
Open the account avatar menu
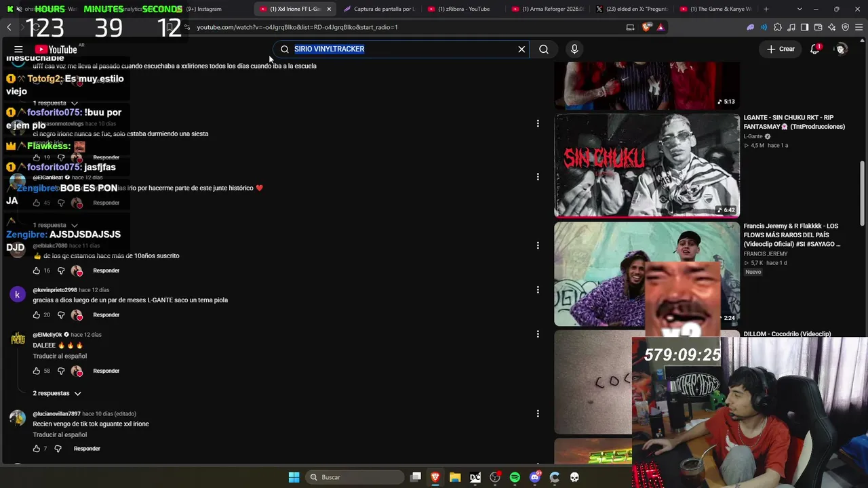tap(841, 49)
